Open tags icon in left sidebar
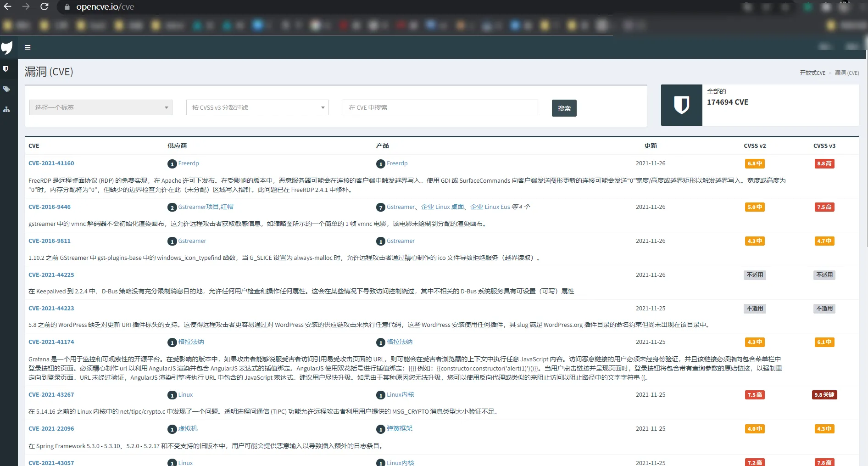Viewport: 868px width, 466px height. [6, 89]
